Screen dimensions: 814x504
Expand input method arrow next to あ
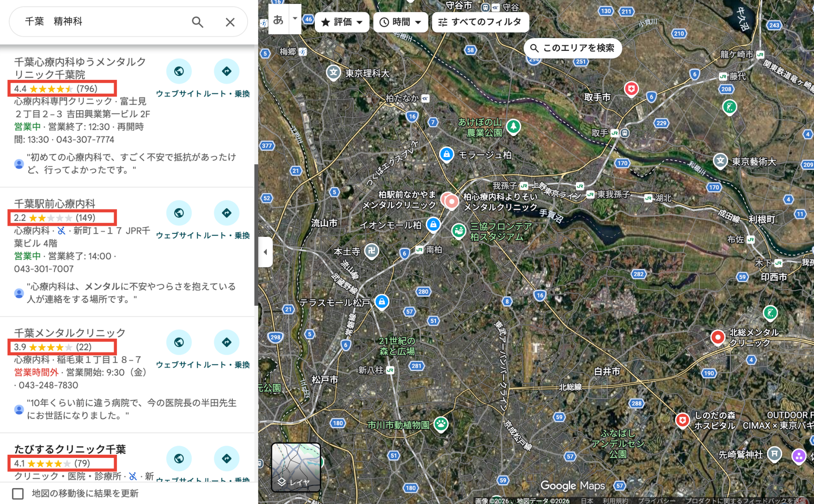pyautogui.click(x=295, y=19)
